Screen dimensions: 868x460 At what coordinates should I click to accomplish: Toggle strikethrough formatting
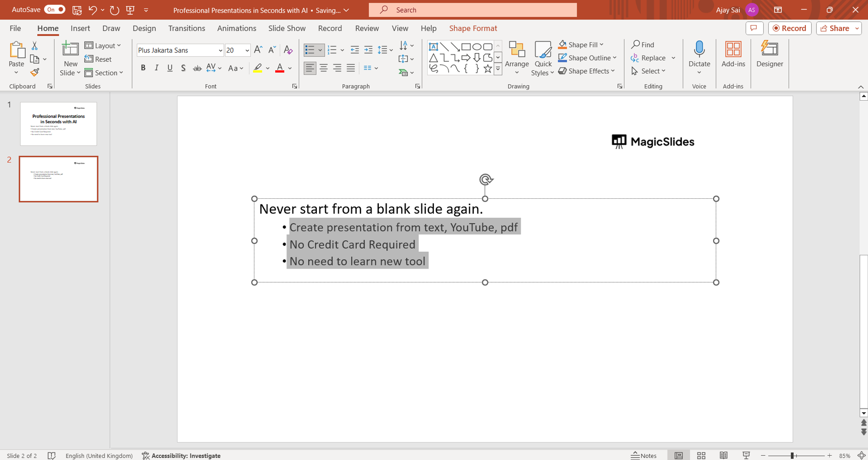(x=197, y=68)
